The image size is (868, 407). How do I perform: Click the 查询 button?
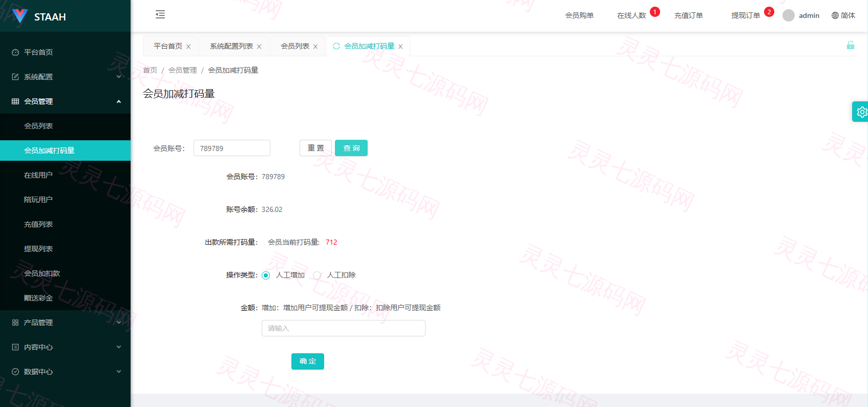[351, 148]
